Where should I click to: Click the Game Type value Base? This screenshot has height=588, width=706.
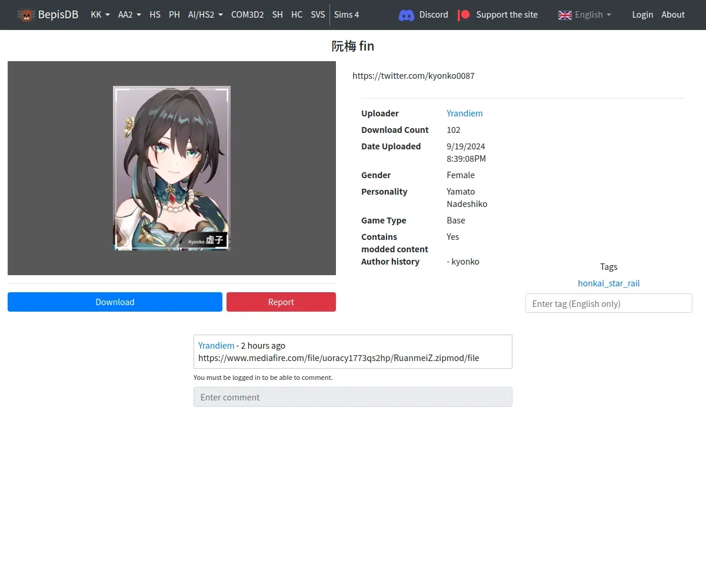pyautogui.click(x=456, y=220)
